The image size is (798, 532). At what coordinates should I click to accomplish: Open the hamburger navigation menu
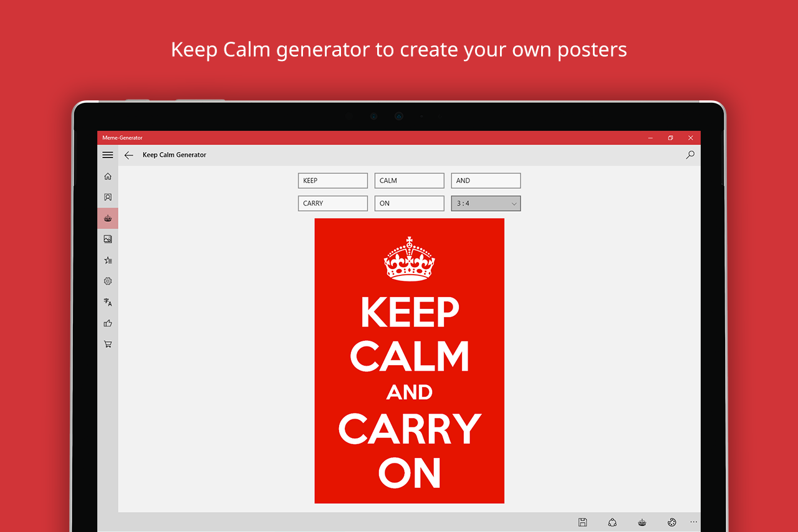click(108, 155)
